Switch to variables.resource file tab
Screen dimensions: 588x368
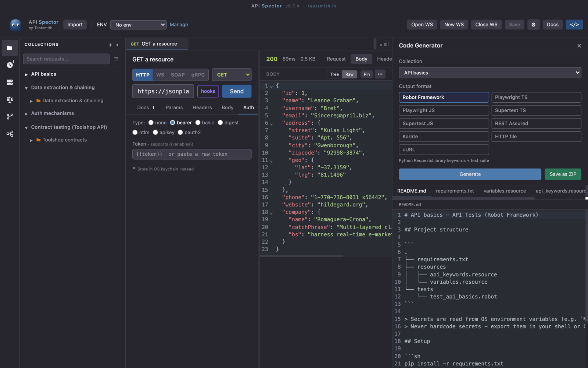pyautogui.click(x=505, y=191)
